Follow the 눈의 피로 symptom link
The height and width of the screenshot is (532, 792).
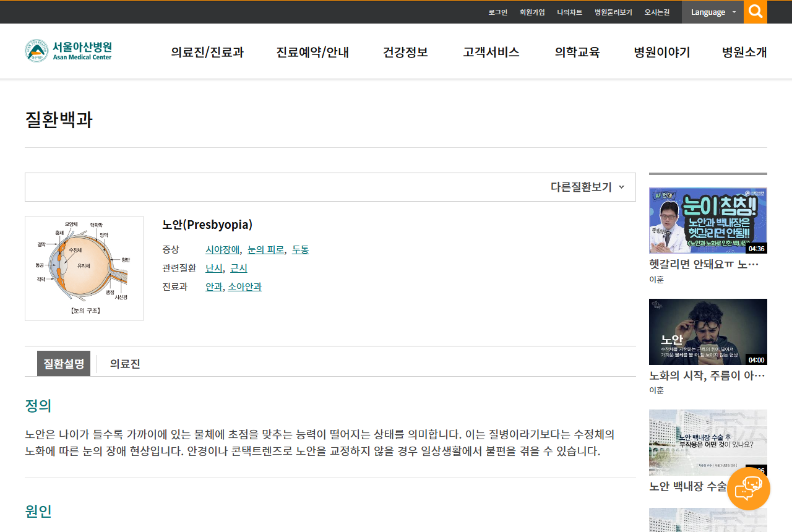point(265,249)
